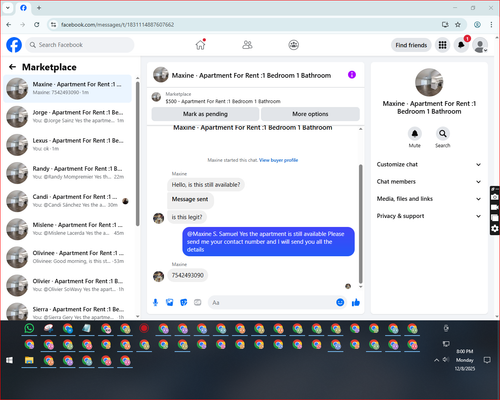
Task: Open the Lexus conversation in the list
Action: [68, 145]
